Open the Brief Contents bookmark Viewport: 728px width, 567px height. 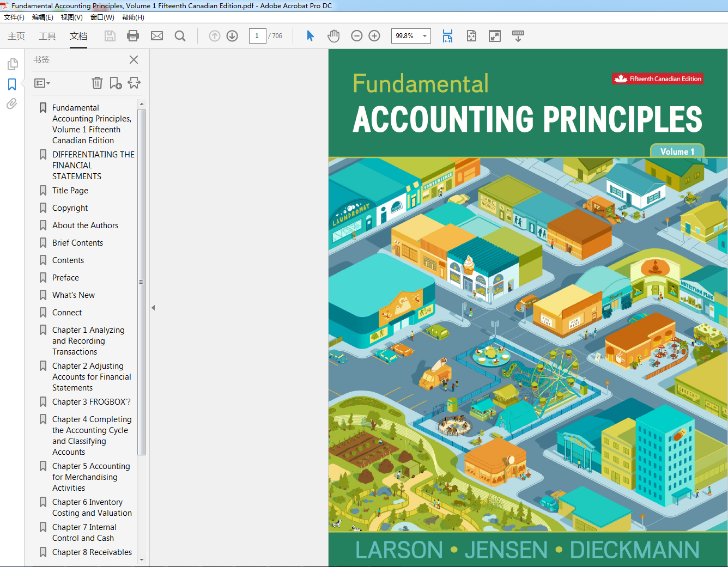[x=77, y=243]
